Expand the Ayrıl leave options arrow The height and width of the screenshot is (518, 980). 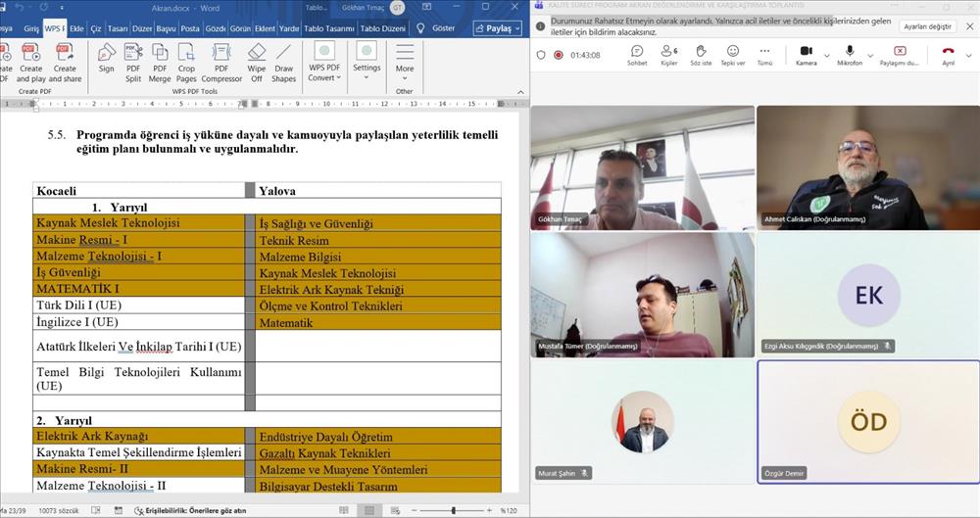[967, 55]
